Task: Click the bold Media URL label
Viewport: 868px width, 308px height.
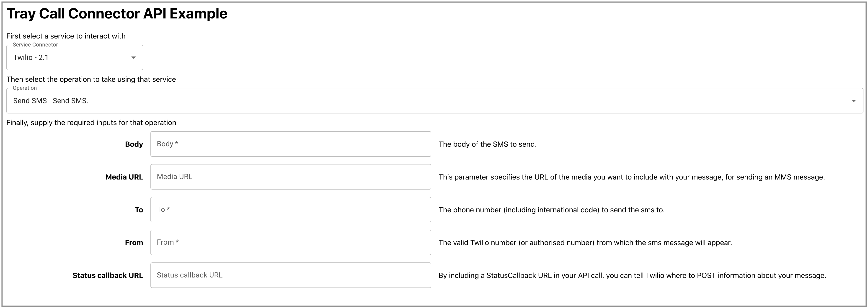Action: [124, 177]
